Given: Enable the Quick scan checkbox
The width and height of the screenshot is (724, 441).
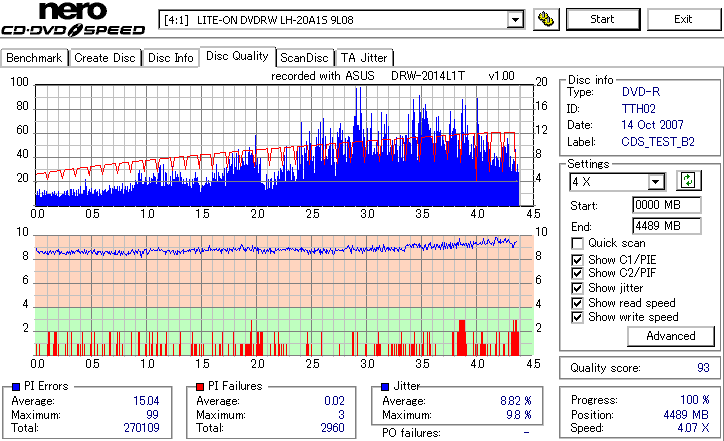Looking at the screenshot, I should [x=577, y=243].
